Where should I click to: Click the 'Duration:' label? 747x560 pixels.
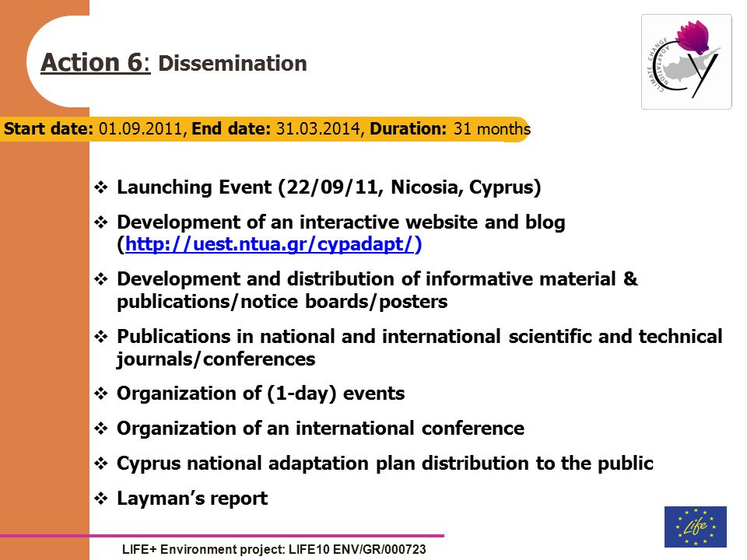click(x=409, y=128)
